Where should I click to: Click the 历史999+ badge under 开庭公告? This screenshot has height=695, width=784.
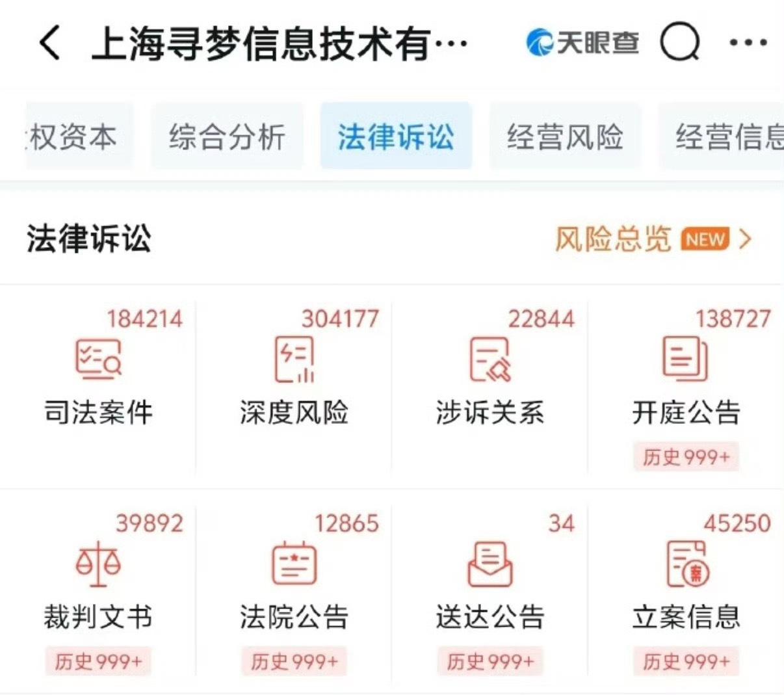click(x=686, y=457)
